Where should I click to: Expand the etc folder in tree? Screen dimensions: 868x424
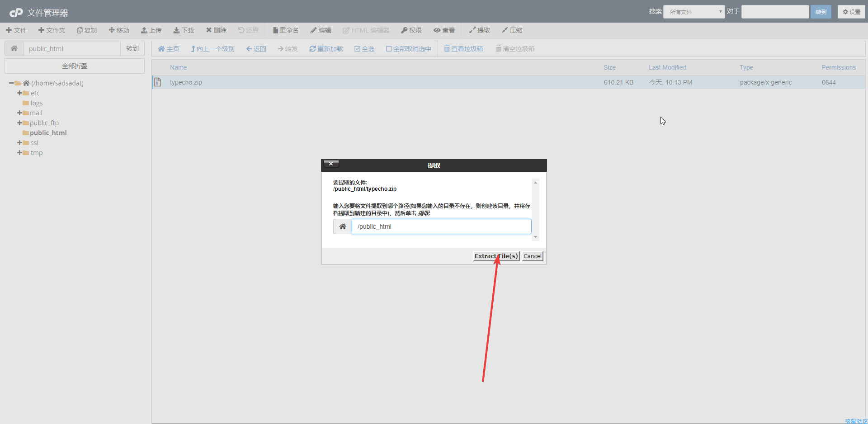pyautogui.click(x=19, y=93)
